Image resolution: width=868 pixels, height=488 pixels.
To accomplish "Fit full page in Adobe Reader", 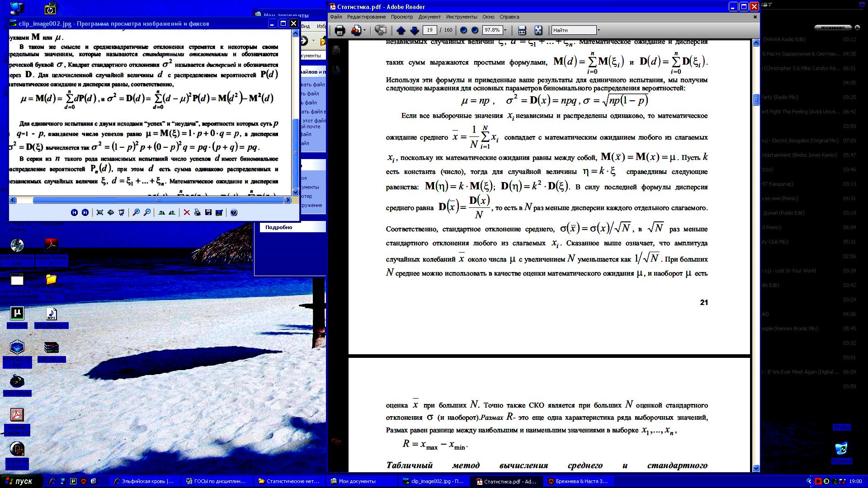I will point(538,30).
